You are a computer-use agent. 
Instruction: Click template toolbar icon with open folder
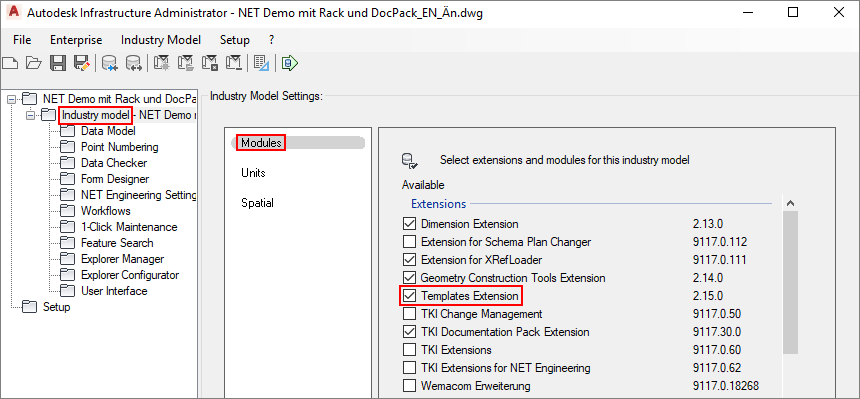[x=186, y=63]
